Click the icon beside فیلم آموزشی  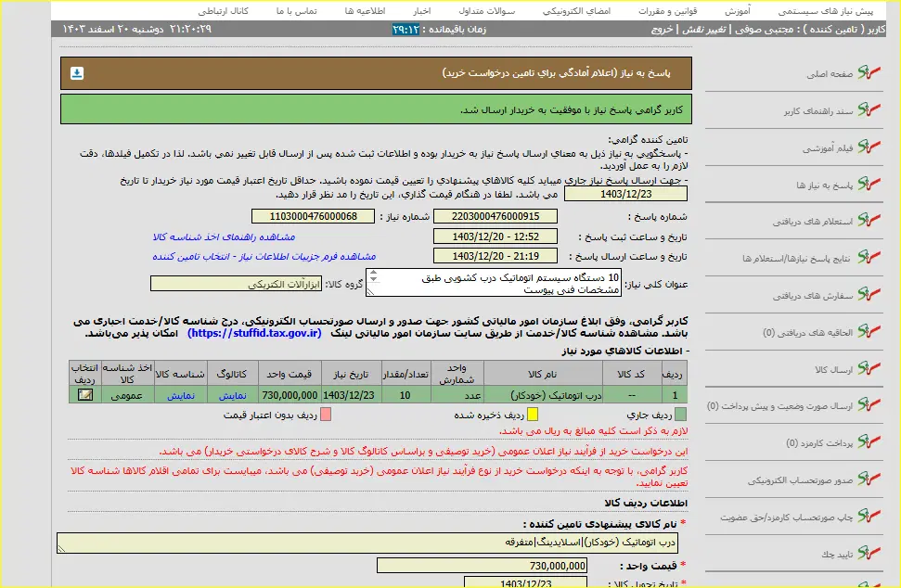click(869, 147)
